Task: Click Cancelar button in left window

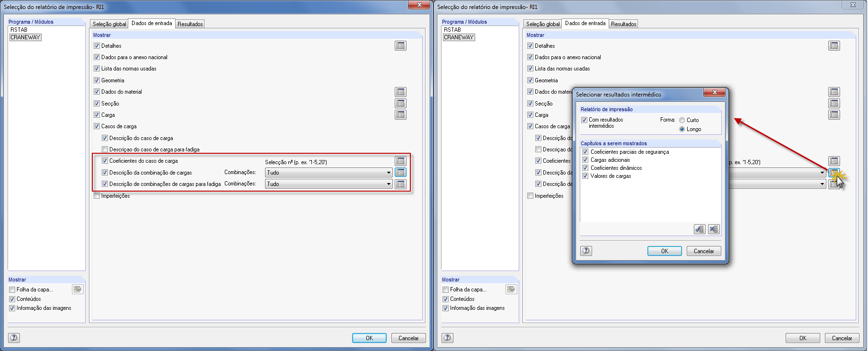Action: point(408,338)
